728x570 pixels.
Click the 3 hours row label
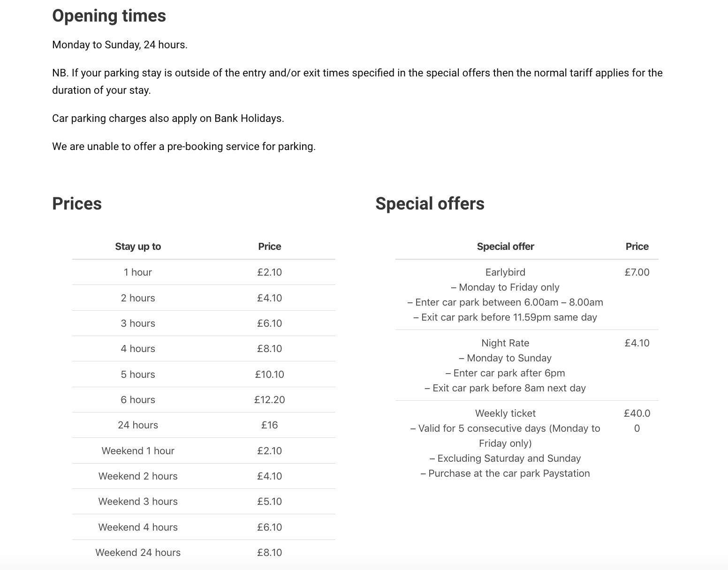(x=138, y=323)
